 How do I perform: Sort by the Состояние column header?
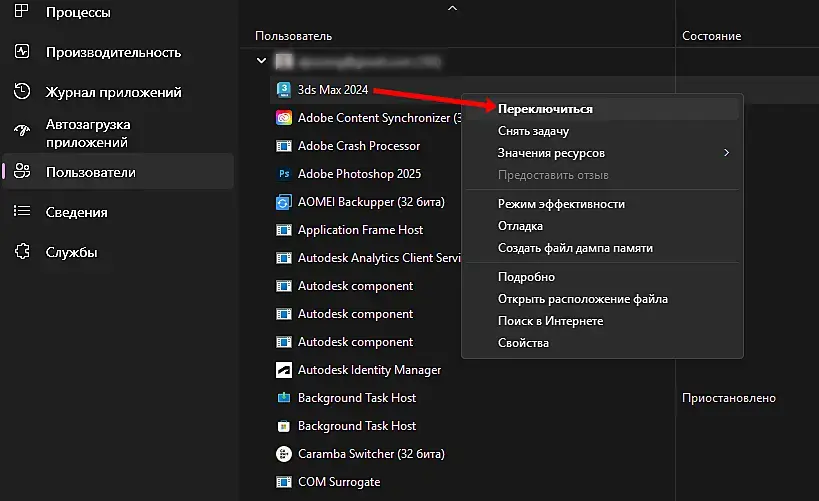711,36
